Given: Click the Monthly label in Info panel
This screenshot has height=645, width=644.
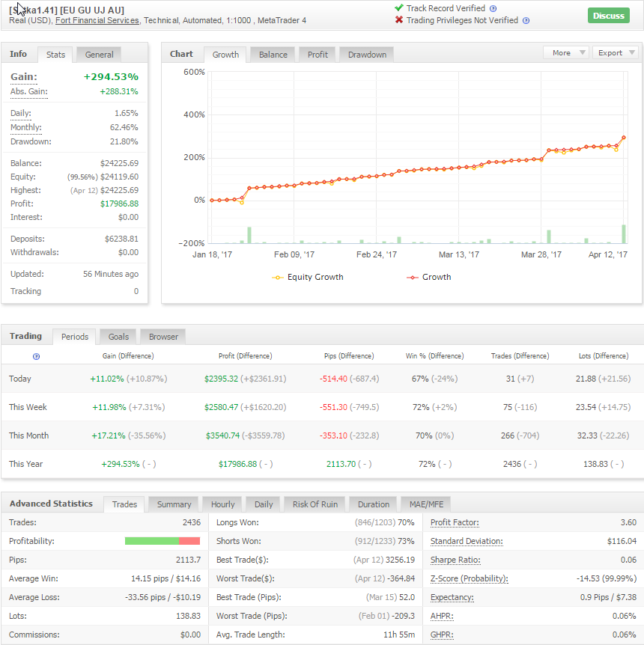Looking at the screenshot, I should pyautogui.click(x=26, y=127).
